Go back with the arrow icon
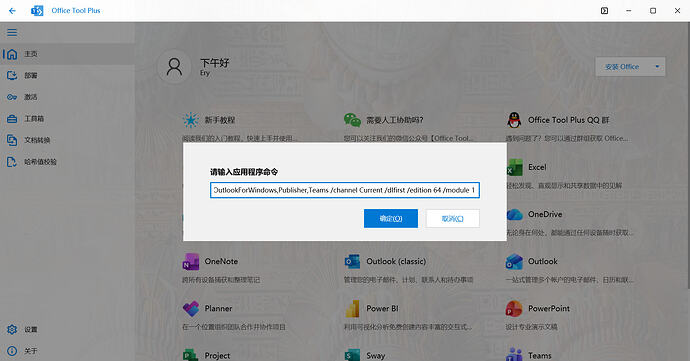This screenshot has height=361, width=690. pos(12,11)
